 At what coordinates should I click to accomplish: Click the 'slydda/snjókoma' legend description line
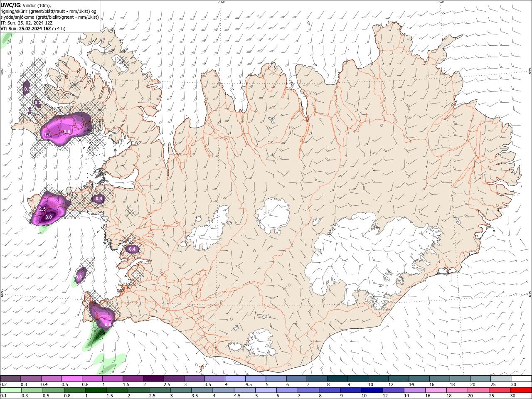tap(49, 17)
